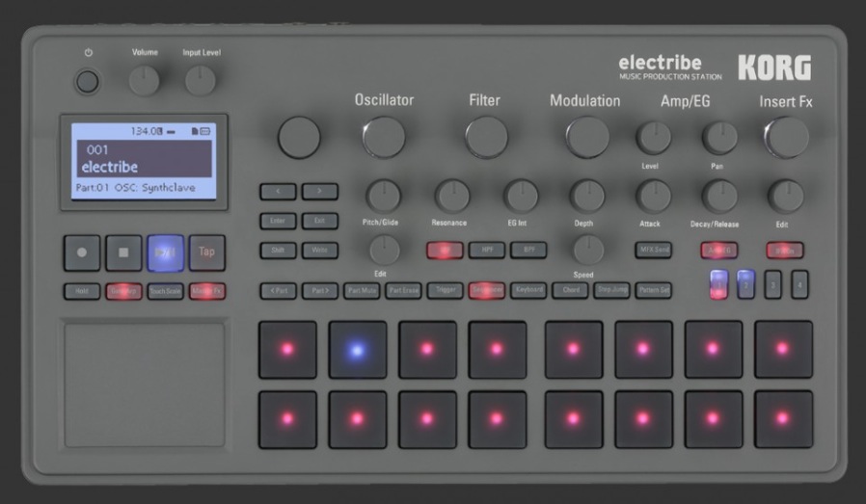
Task: Click 'Part:01 OSC: Synthclave' on the display
Action: 135,188
